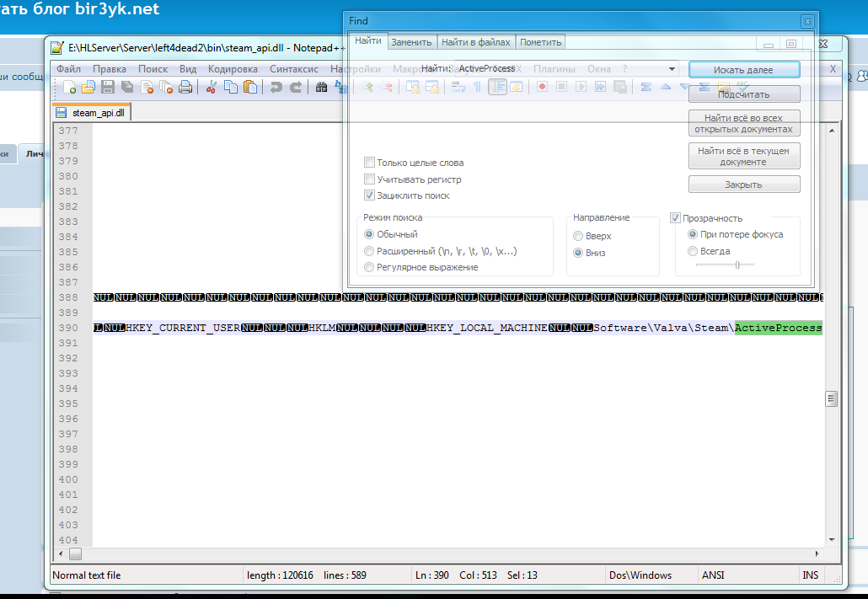Click the horizontal scrollbar right arrow
This screenshot has width=868, height=599.
pyautogui.click(x=817, y=554)
